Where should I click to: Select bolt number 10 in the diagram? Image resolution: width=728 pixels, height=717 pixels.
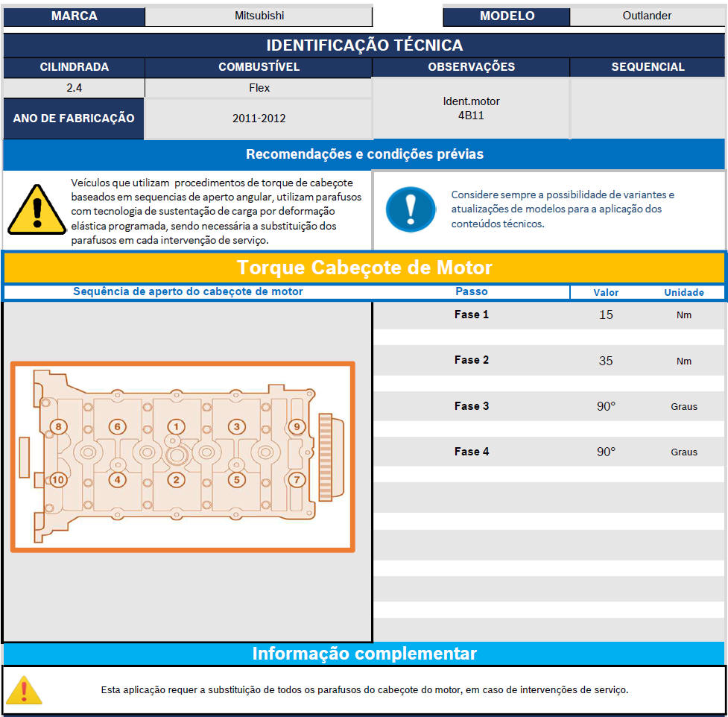(x=57, y=480)
